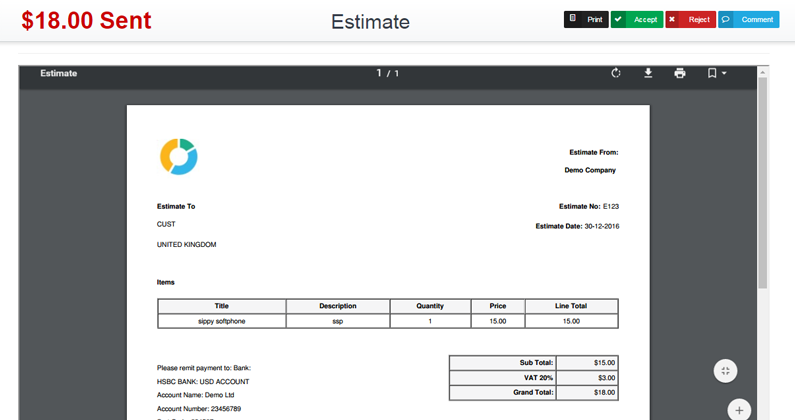Click the "Items" section label
The height and width of the screenshot is (420, 795).
tap(165, 282)
